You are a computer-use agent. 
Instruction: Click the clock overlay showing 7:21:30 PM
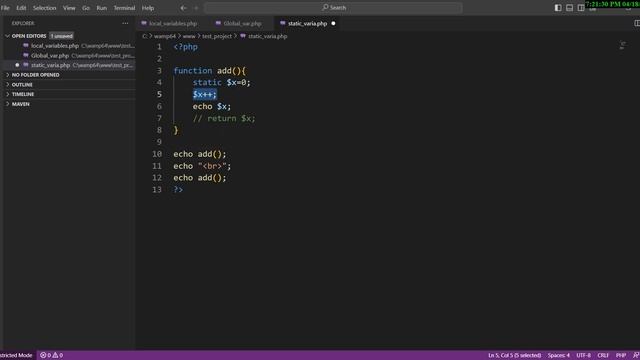612,4
